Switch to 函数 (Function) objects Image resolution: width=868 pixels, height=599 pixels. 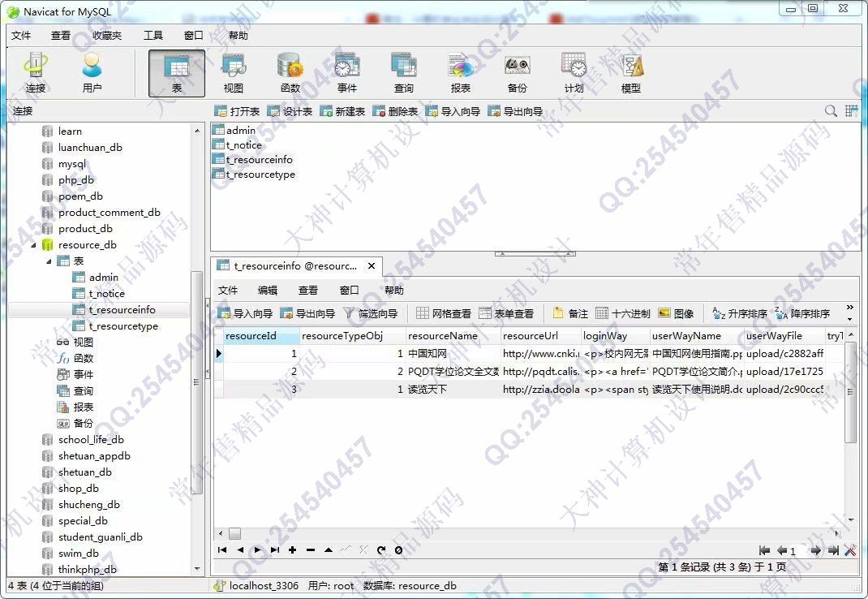click(290, 73)
